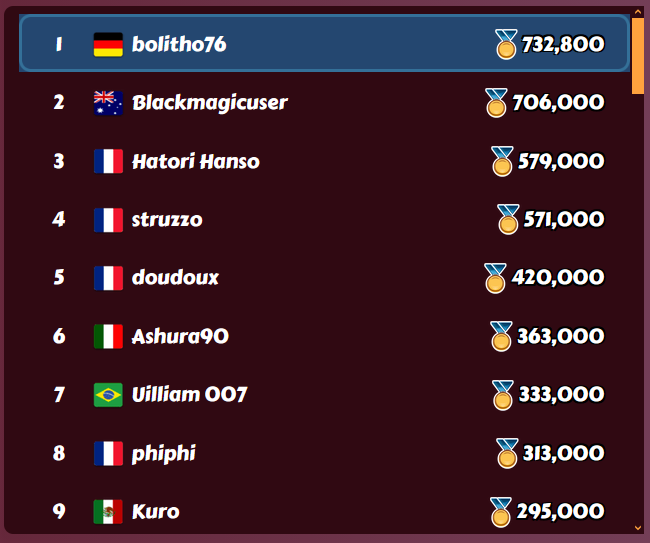Open player Hatori Hanso's name
This screenshot has width=650, height=543.
point(196,161)
